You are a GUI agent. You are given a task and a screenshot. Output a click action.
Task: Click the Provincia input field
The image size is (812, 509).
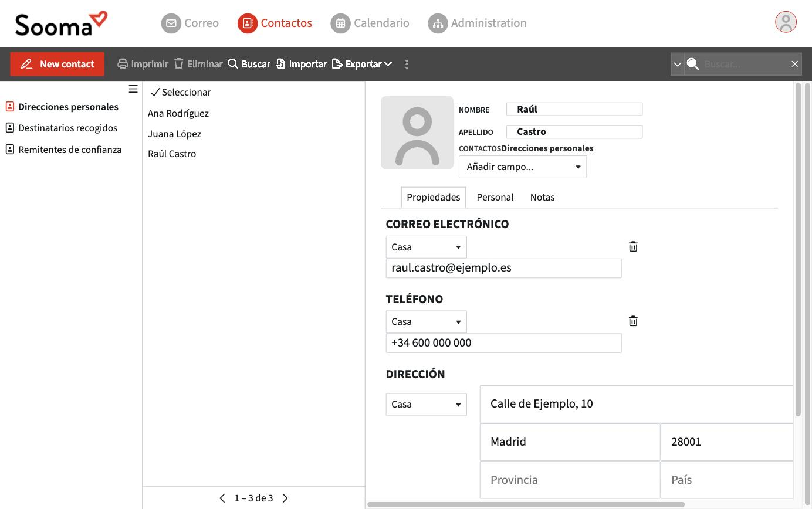click(x=570, y=480)
